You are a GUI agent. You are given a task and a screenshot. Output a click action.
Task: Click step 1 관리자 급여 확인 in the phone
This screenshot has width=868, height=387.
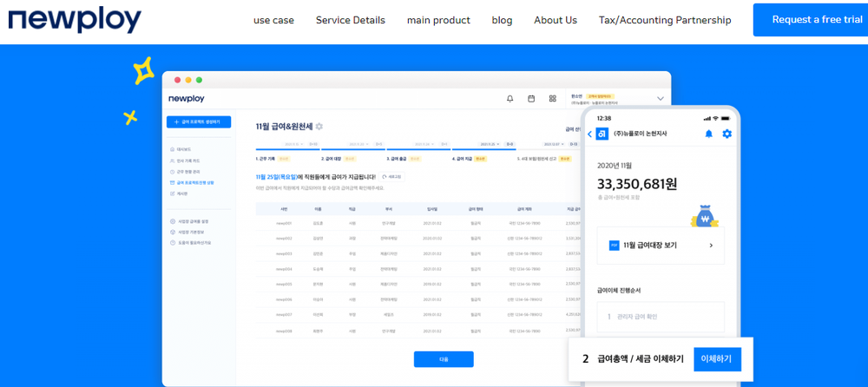[x=661, y=317]
